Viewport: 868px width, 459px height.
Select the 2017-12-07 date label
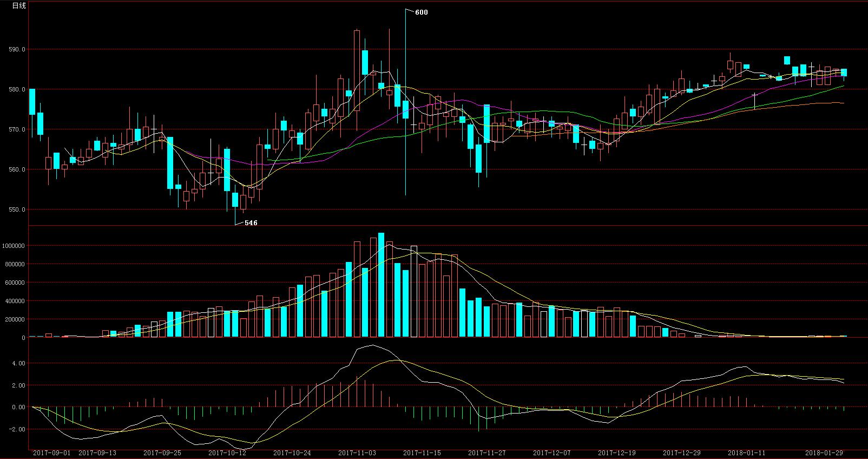click(552, 453)
